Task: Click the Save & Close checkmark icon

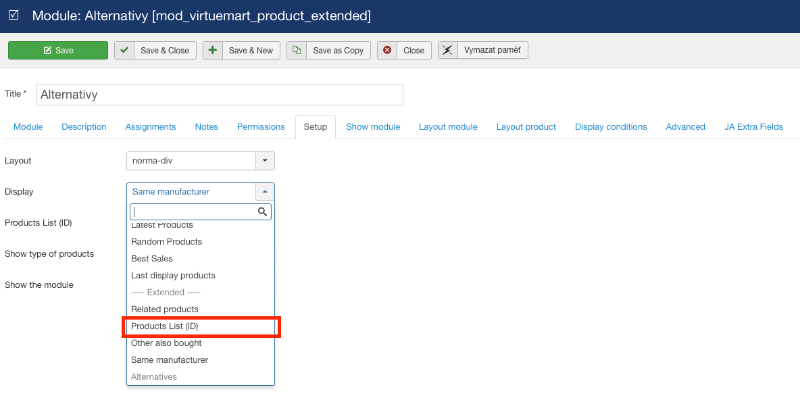Action: [124, 51]
